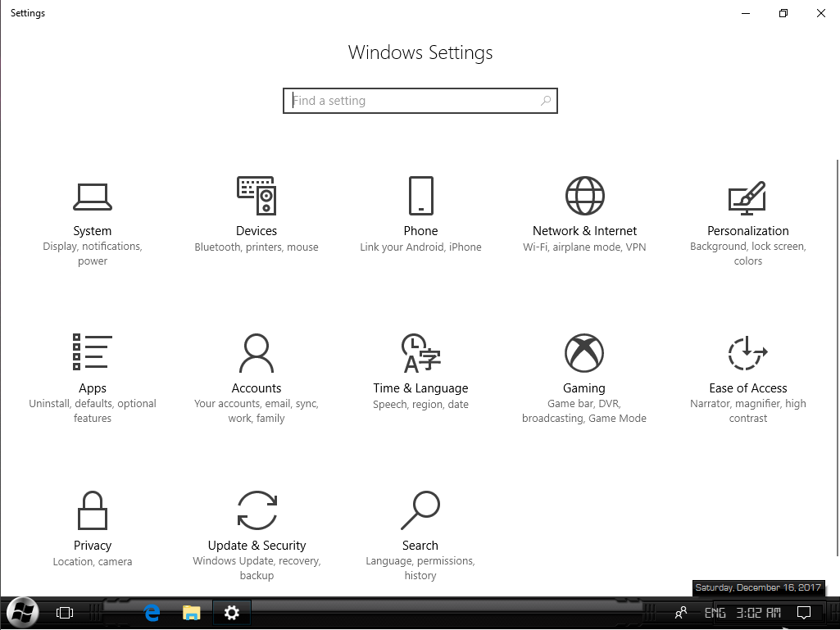The width and height of the screenshot is (840, 630).
Task: Click the 'Wi-Fi, airplane mode, VPN' description
Action: (584, 247)
